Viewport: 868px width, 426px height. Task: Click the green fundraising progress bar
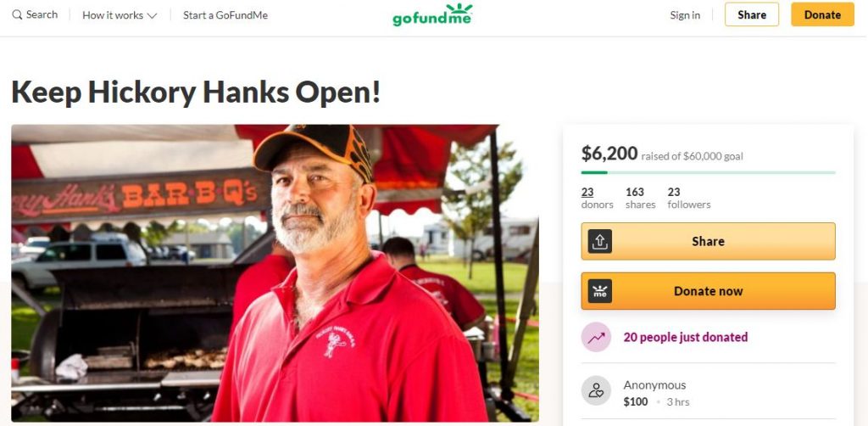point(708,172)
